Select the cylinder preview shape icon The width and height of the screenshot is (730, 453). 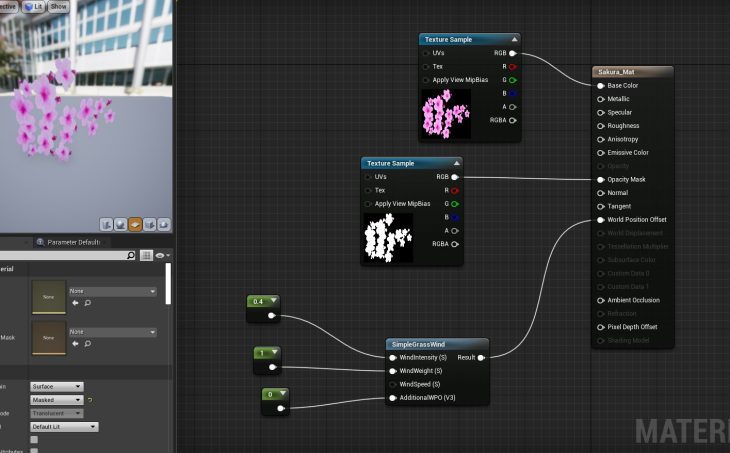coord(105,224)
